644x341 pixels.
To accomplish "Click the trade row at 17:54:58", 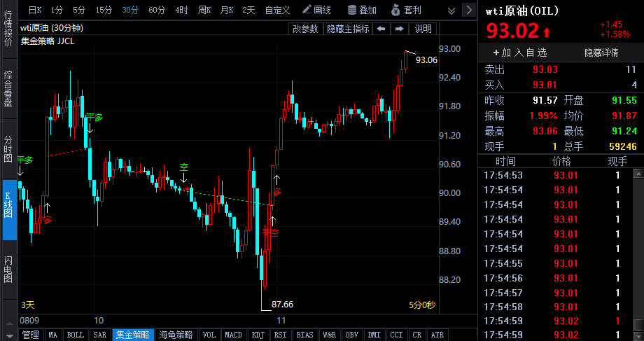I will (x=556, y=307).
